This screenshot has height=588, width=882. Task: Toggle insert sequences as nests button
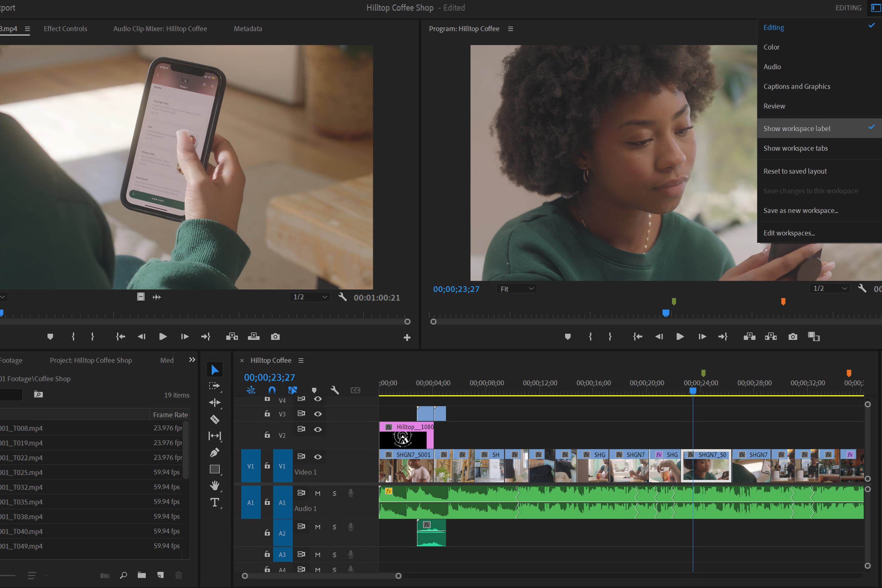point(251,390)
